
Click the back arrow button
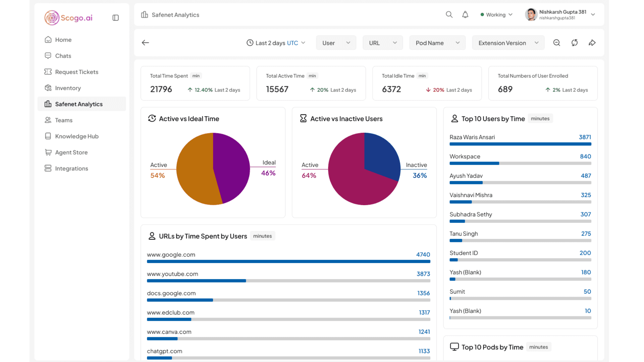(x=145, y=43)
